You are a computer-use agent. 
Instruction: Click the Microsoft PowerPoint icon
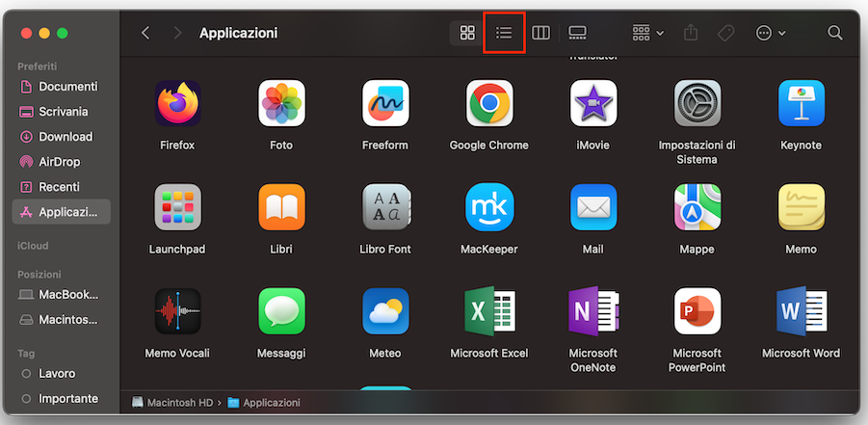point(697,311)
